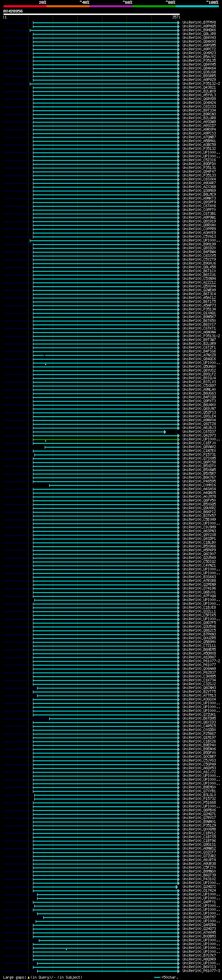Viewport: 222px width, 980px height.
Task: Click the UniRef100_Q8L458 label
Action: pos(199,267)
